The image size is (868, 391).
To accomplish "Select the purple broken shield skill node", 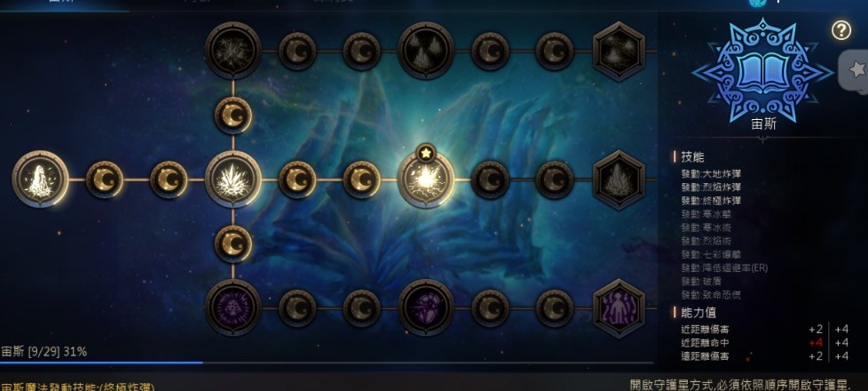I will click(x=426, y=307).
